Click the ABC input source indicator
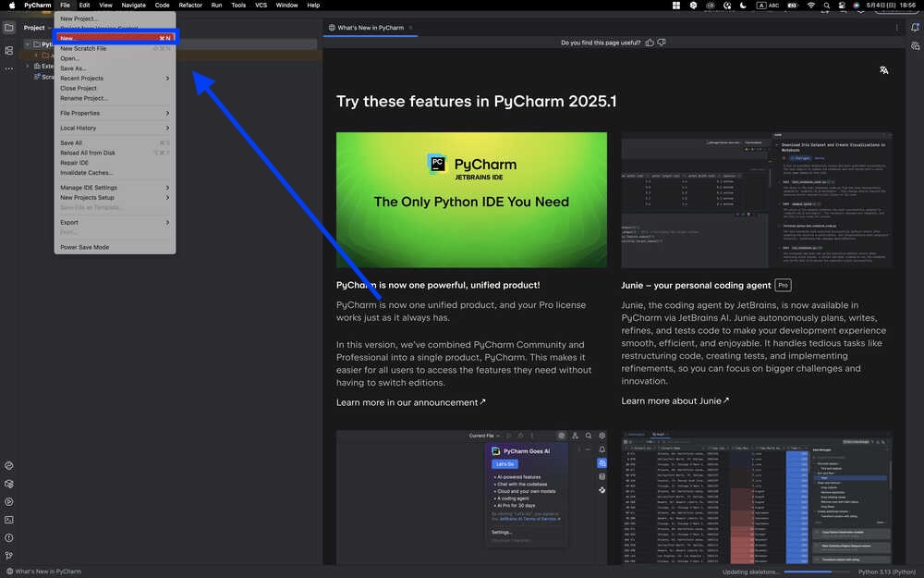 point(768,6)
